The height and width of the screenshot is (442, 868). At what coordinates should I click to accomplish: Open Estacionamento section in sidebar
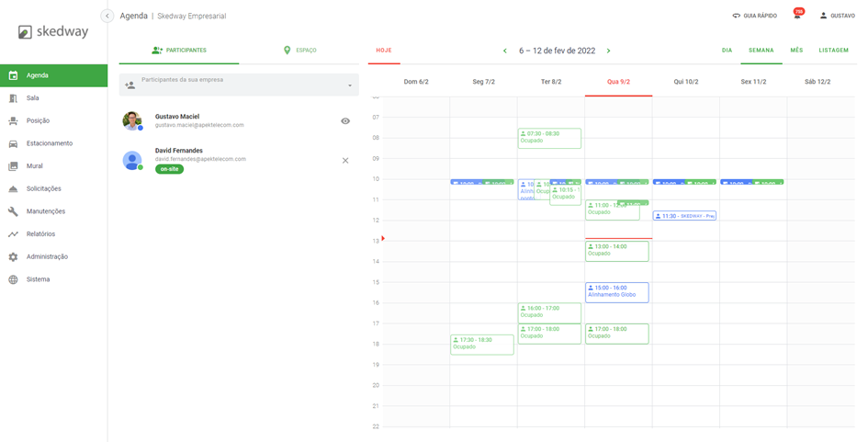tap(50, 143)
